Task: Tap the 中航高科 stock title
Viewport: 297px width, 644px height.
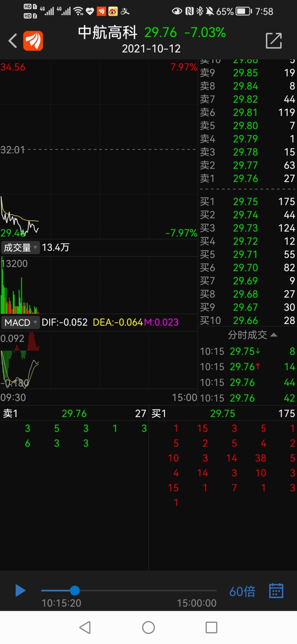Action: coord(108,32)
